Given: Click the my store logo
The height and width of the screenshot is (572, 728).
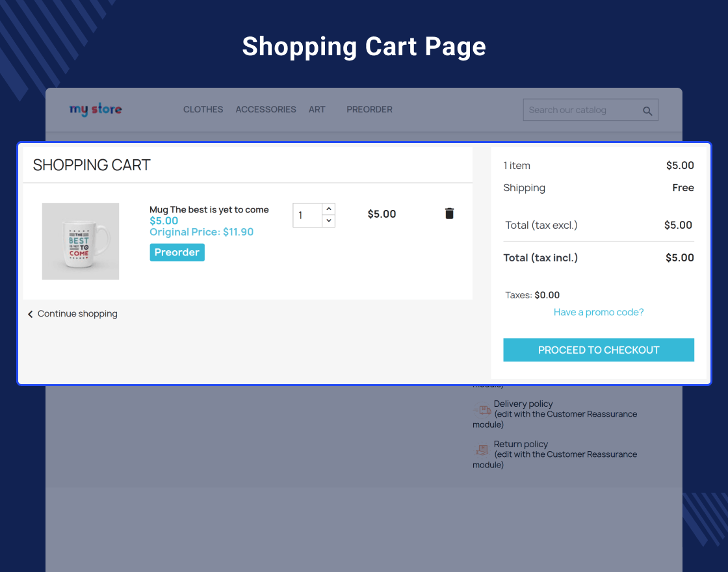Looking at the screenshot, I should 96,110.
